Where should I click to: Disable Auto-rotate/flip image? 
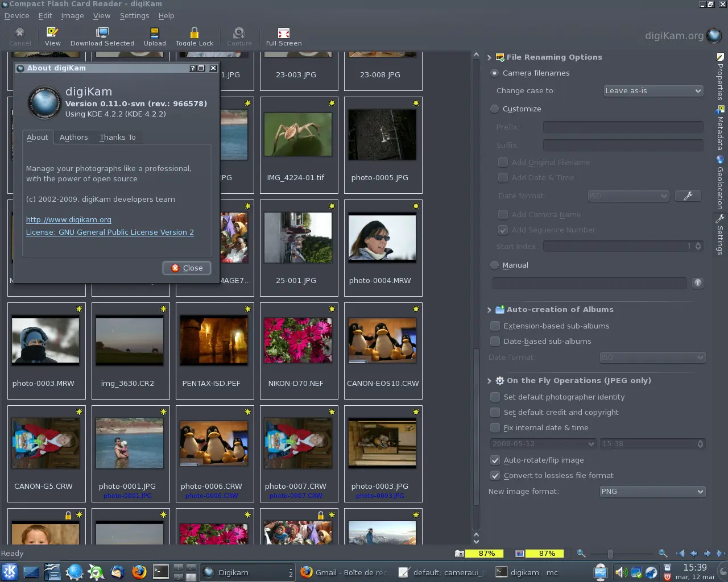coord(495,460)
